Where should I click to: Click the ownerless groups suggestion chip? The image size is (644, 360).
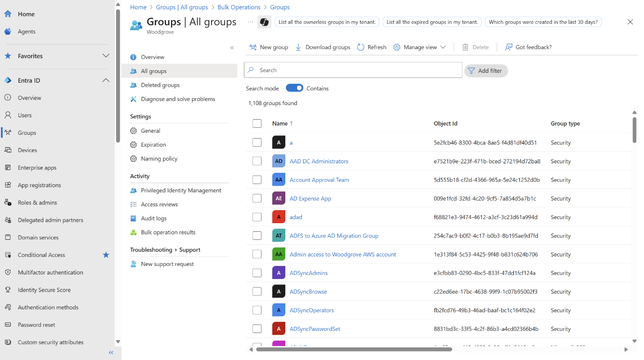click(x=327, y=22)
